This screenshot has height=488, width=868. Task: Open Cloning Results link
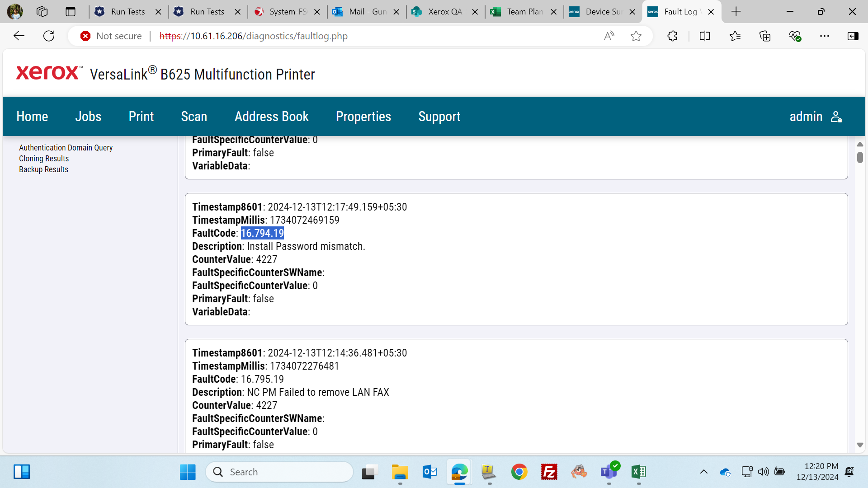pos(44,159)
